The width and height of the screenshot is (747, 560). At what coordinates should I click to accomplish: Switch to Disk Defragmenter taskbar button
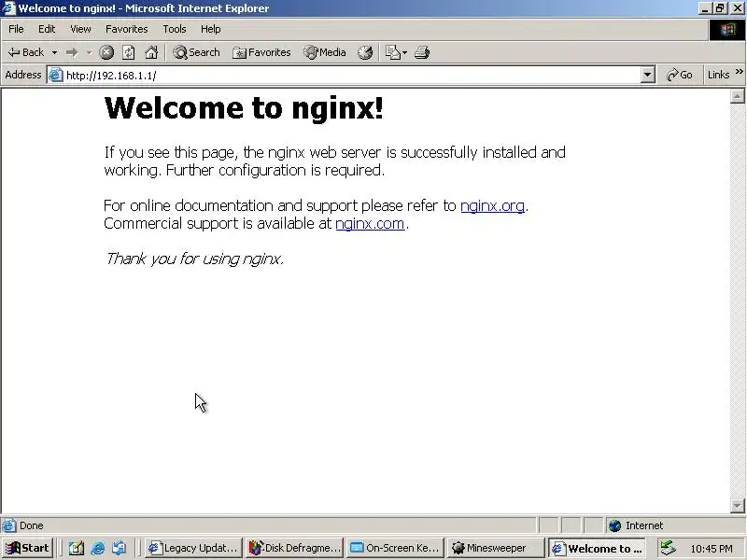click(x=295, y=548)
